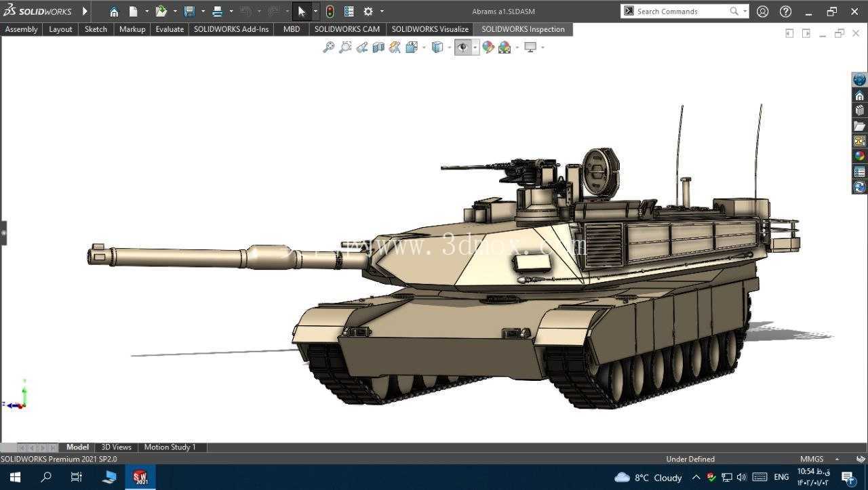Open the SolidWorks 2021 taskbar icon
868x490 pixels.
coord(140,477)
